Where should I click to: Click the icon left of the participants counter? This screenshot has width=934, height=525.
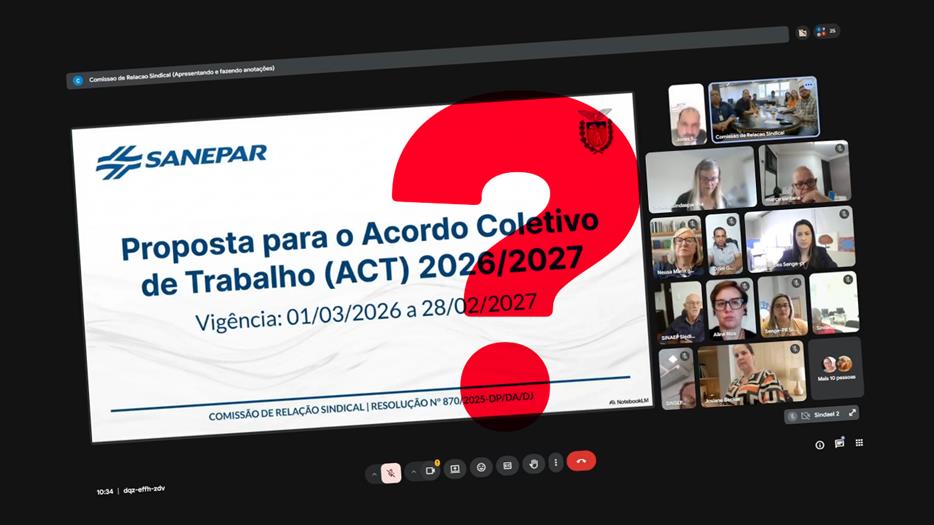point(801,32)
